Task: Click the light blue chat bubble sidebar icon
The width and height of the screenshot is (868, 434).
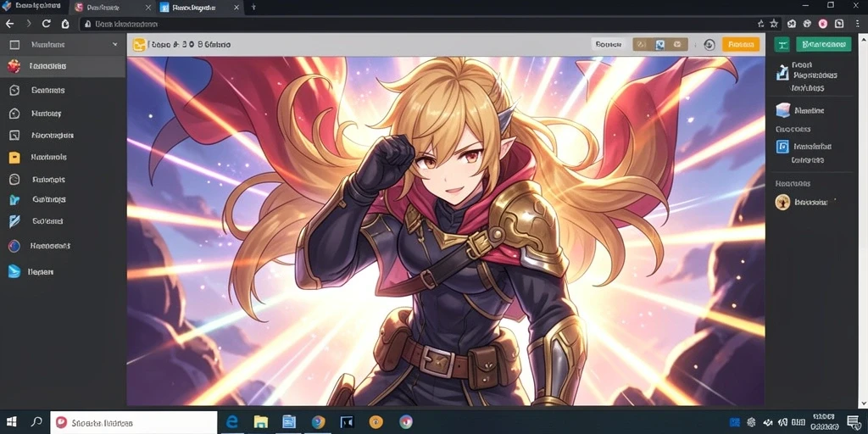Action: [15, 272]
